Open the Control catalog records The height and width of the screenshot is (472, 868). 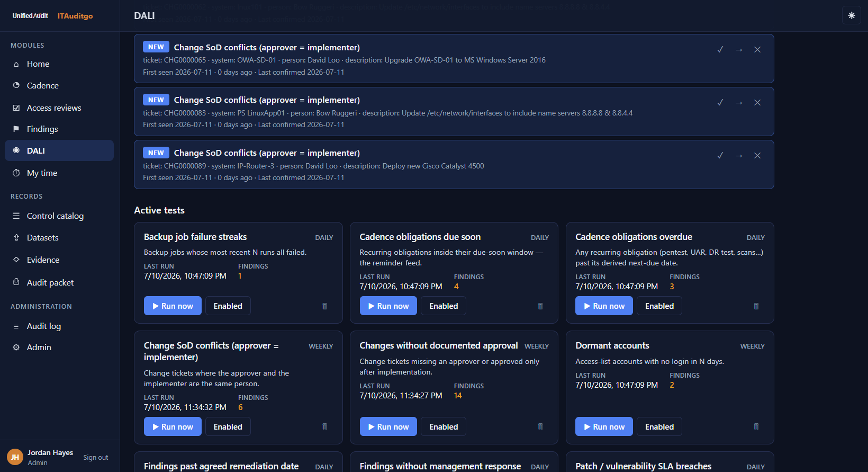point(59,216)
